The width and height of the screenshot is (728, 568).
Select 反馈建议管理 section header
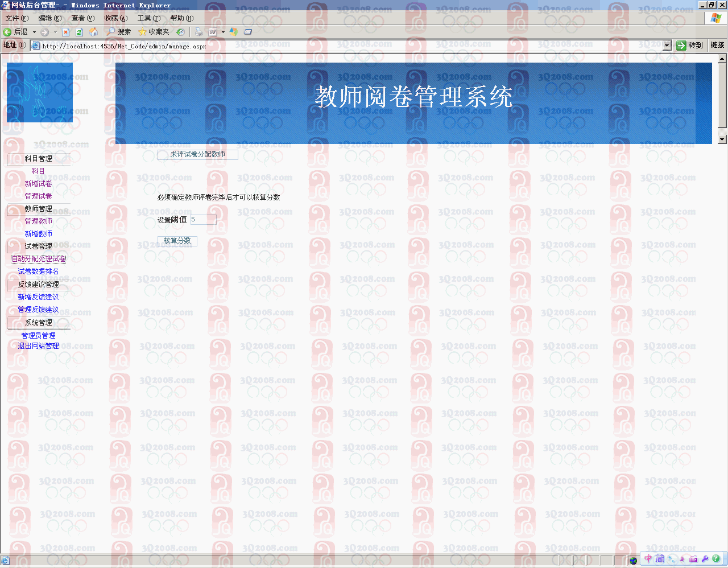pyautogui.click(x=38, y=285)
